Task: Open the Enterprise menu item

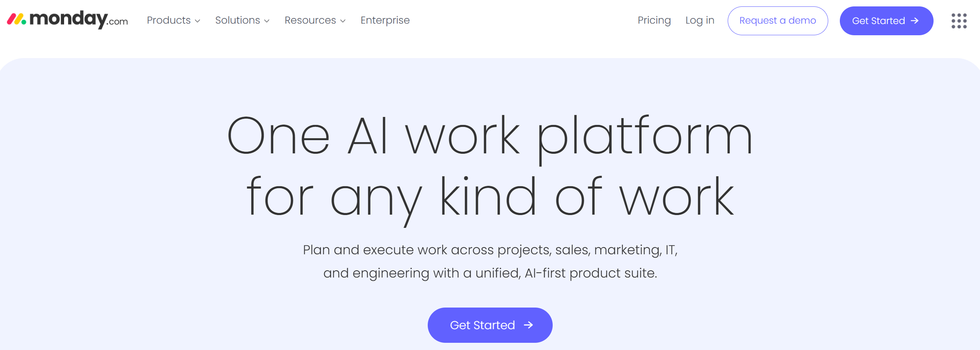Action: point(385,20)
